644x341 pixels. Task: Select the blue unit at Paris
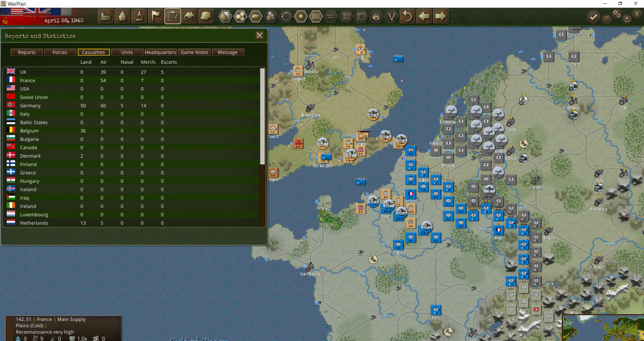398,245
